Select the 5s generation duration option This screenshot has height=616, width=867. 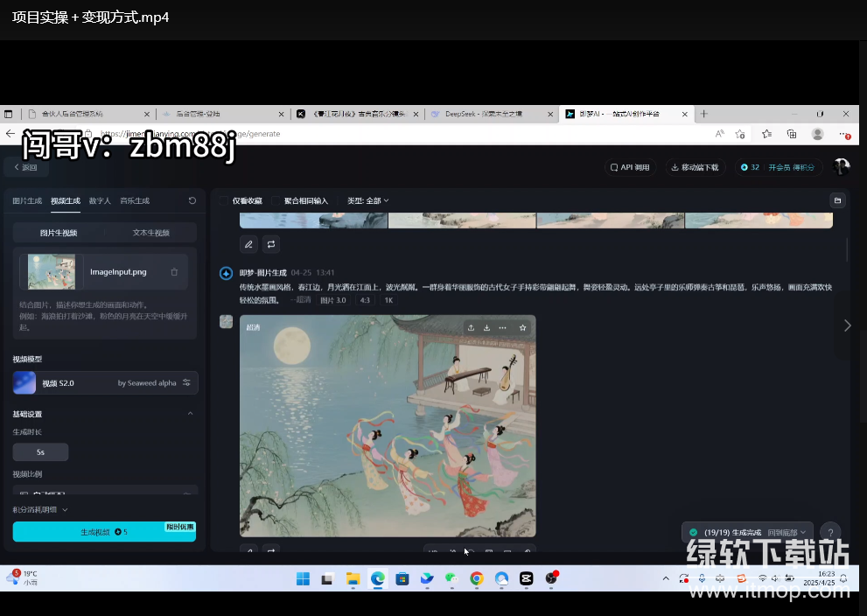coord(40,452)
